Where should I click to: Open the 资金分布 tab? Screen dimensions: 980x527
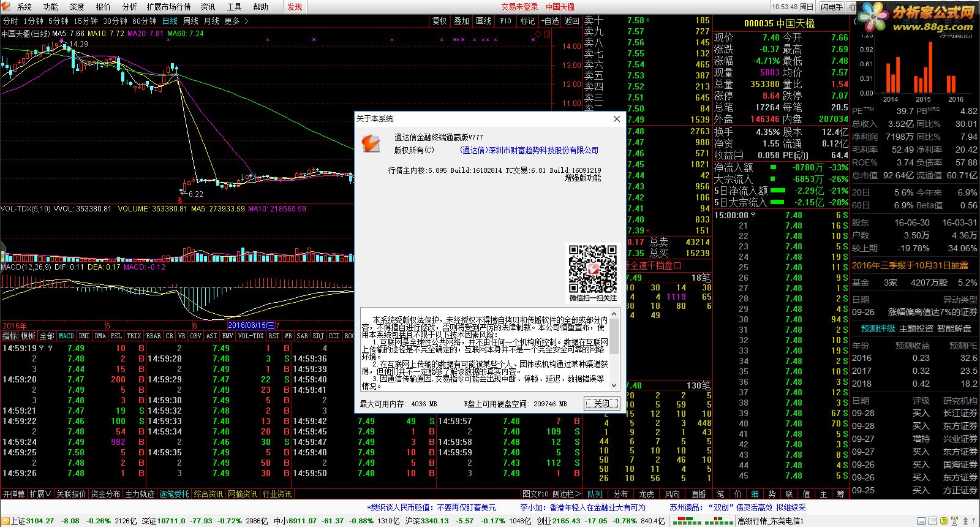[105, 494]
